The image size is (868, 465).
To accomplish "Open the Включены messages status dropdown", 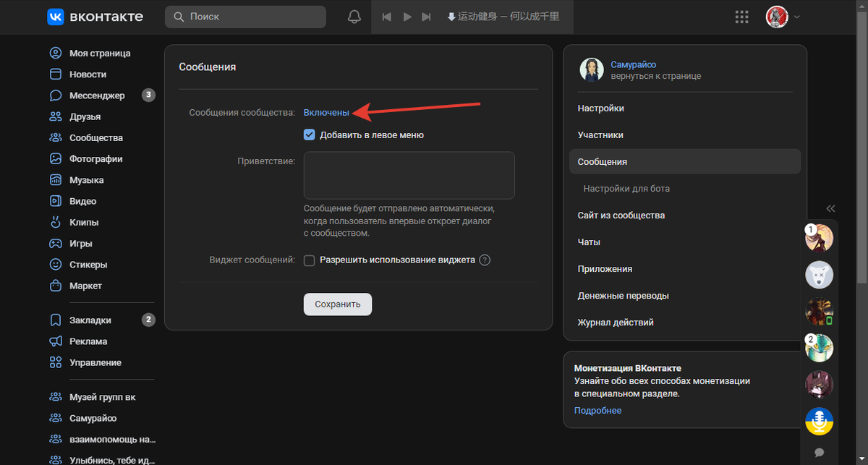I will click(326, 113).
